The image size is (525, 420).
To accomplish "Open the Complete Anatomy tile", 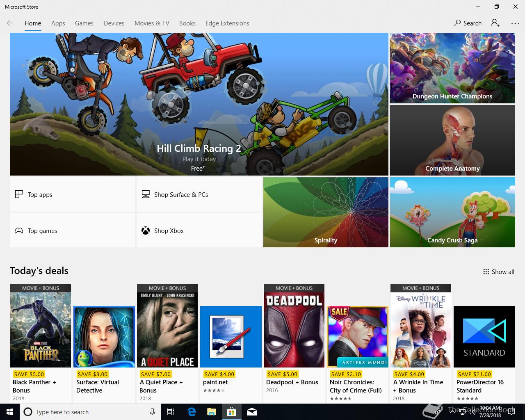I will coord(452,140).
